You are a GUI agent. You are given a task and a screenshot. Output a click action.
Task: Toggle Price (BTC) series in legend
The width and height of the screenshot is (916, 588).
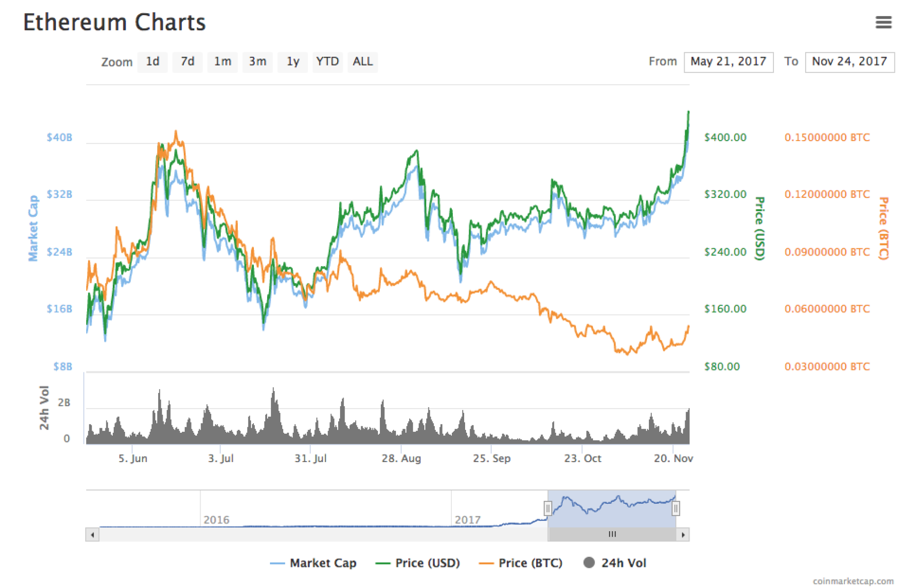[521, 563]
